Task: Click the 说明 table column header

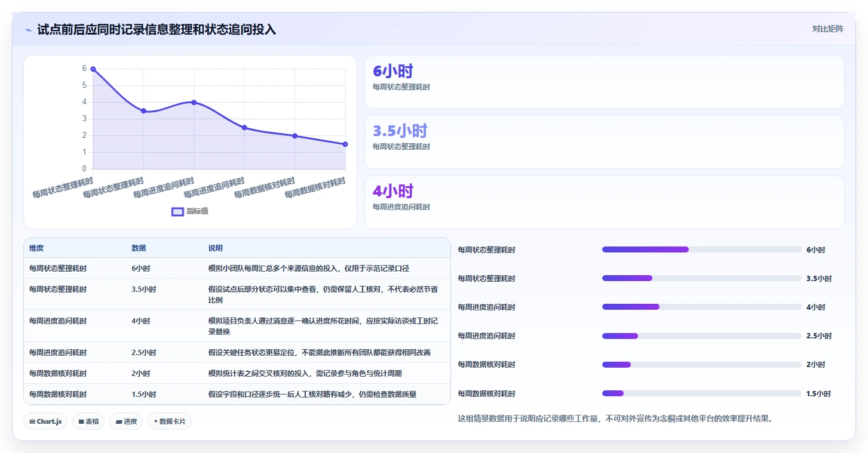Action: (215, 248)
